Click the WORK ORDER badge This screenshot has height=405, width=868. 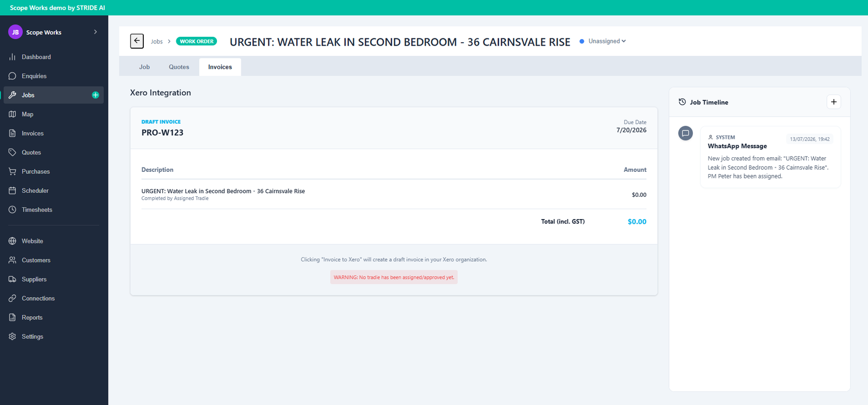[196, 41]
